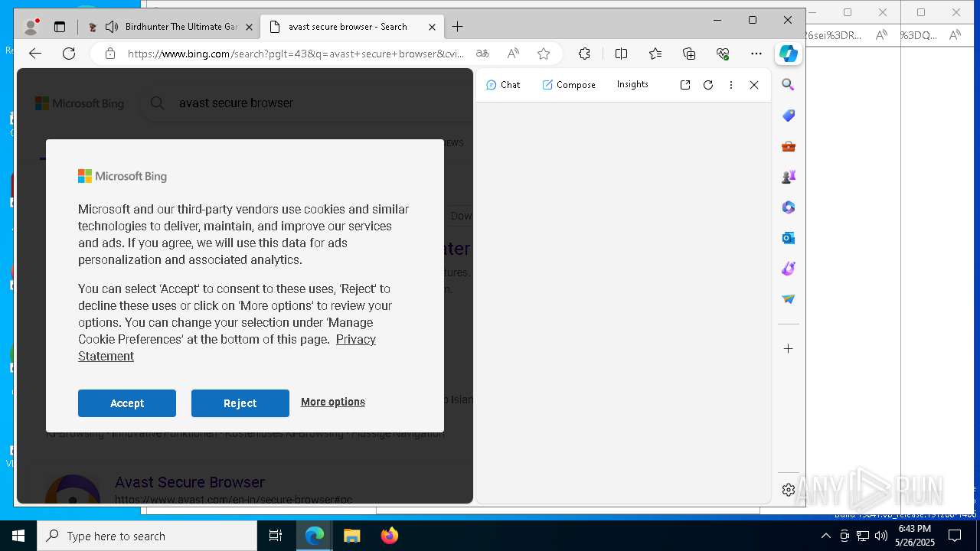Go back to previous page
Screen dimensions: 980x551
pyautogui.click(x=35, y=54)
